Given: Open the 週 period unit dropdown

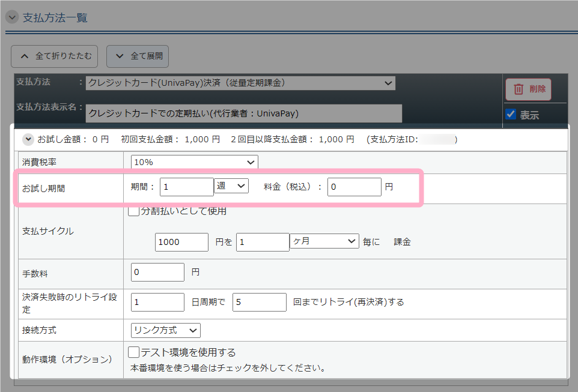Looking at the screenshot, I should pyautogui.click(x=231, y=185).
